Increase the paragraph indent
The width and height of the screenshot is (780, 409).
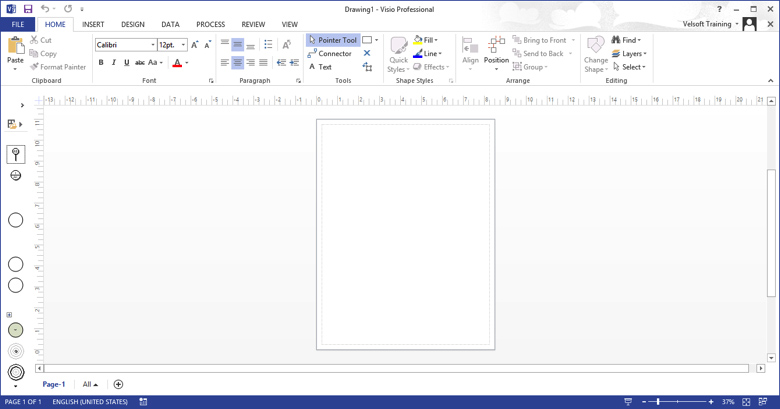tap(294, 62)
